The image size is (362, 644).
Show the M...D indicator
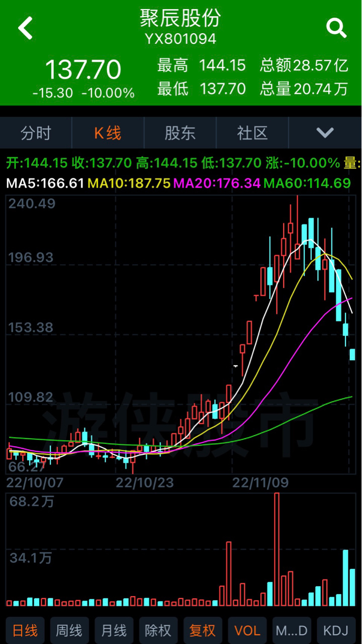point(292,630)
